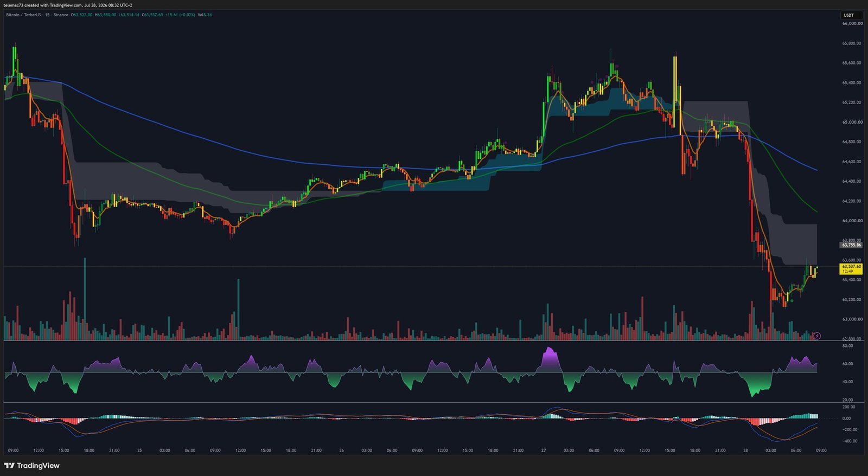The image size is (868, 476).
Task: Click the TradingView logo at bottom left
Action: point(31,466)
